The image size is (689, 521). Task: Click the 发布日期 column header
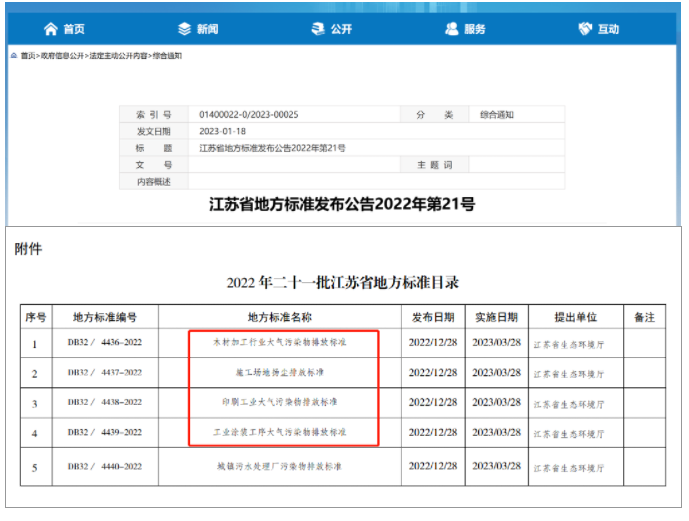click(433, 317)
